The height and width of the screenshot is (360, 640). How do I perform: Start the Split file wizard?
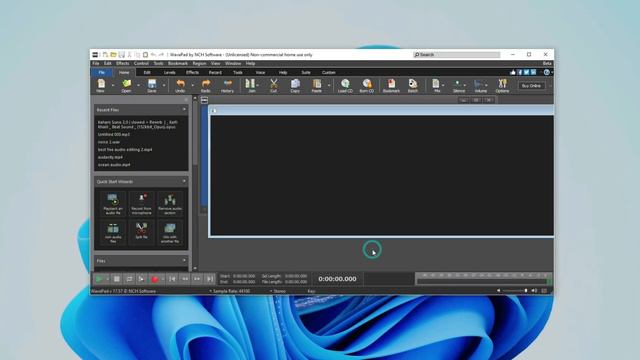tap(142, 233)
